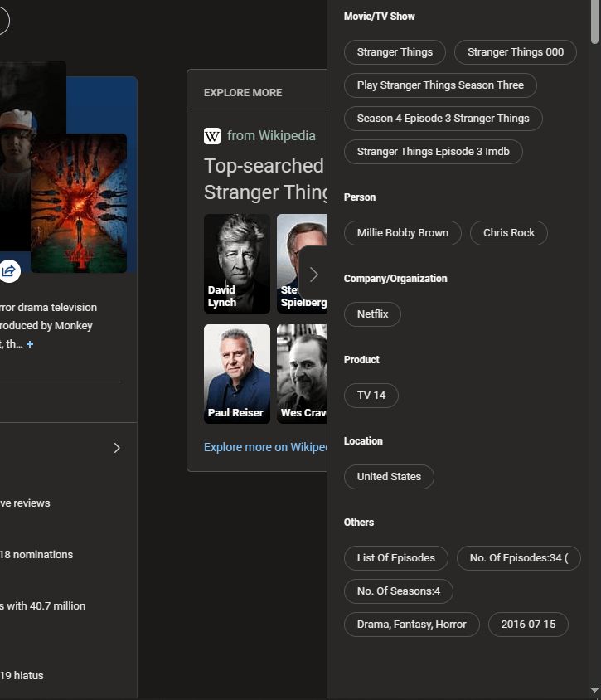The height and width of the screenshot is (700, 601).
Task: Open the Stranger Things red poster image
Action: coord(79,203)
